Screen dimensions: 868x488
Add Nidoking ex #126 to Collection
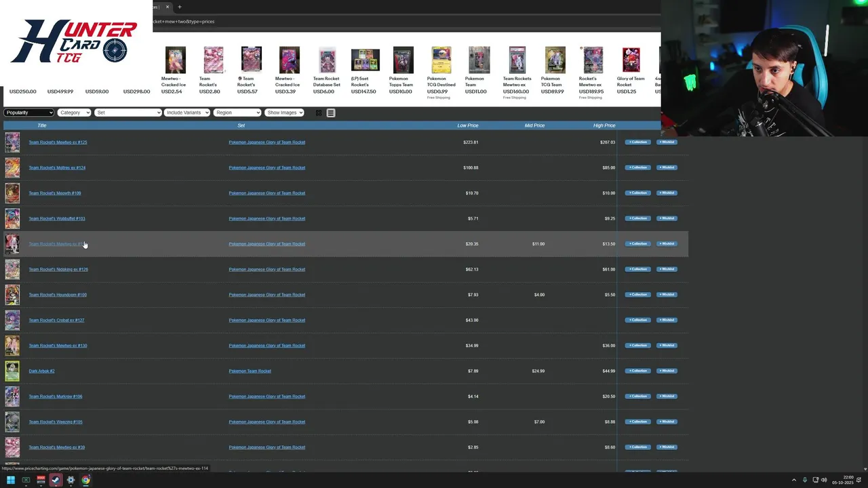coord(637,269)
